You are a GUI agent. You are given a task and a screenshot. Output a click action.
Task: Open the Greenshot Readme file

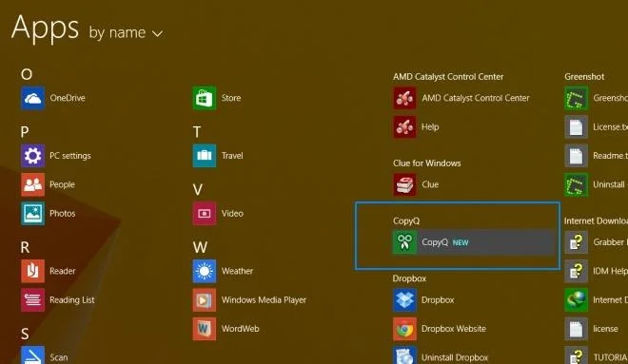596,156
